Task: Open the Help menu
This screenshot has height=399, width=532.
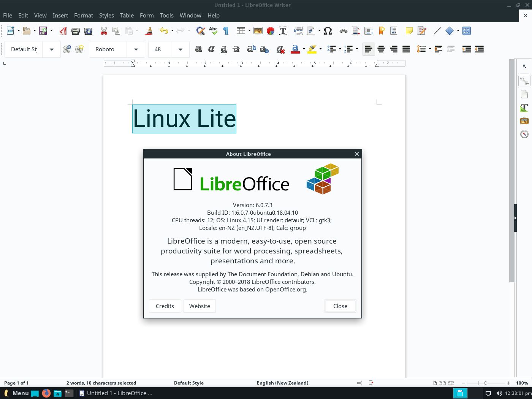Action: coord(214,16)
